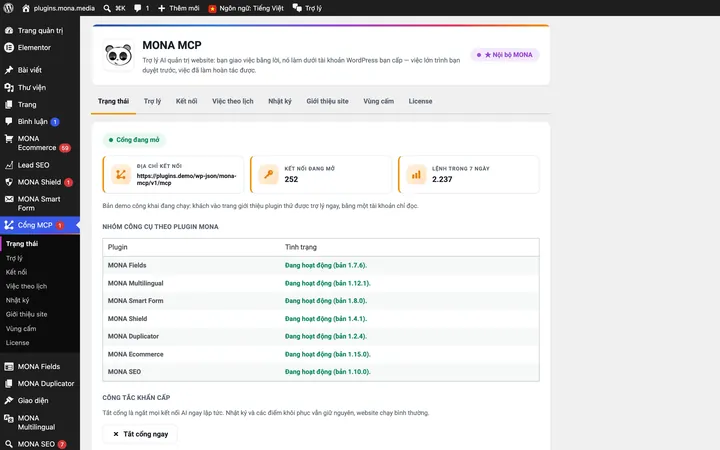Click the Giao diện brush icon
Image resolution: width=720 pixels, height=450 pixels.
point(9,400)
